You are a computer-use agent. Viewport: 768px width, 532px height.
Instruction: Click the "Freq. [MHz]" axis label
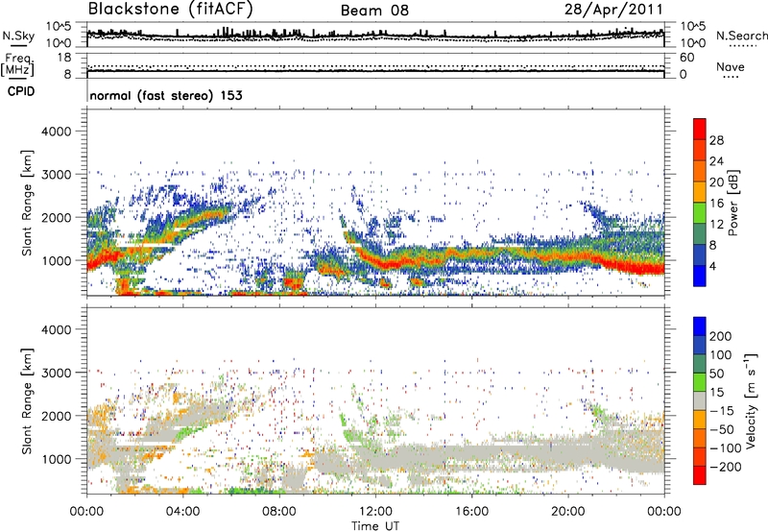(x=17, y=64)
